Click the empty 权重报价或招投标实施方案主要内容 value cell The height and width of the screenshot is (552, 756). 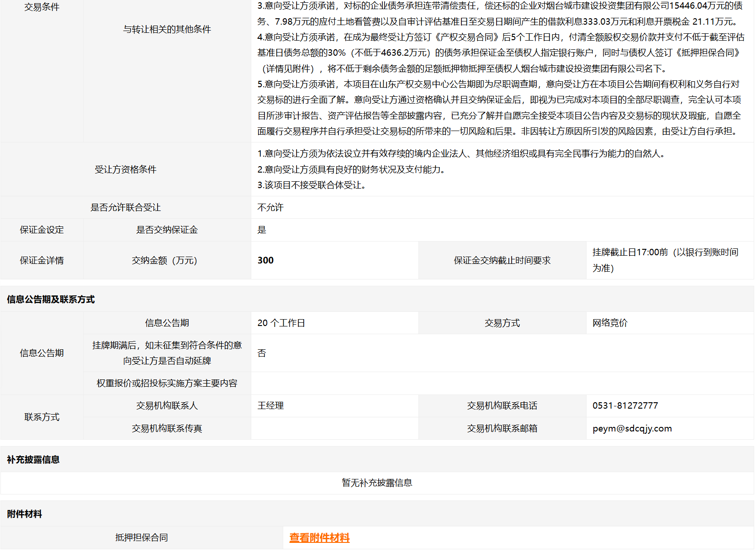(x=502, y=383)
